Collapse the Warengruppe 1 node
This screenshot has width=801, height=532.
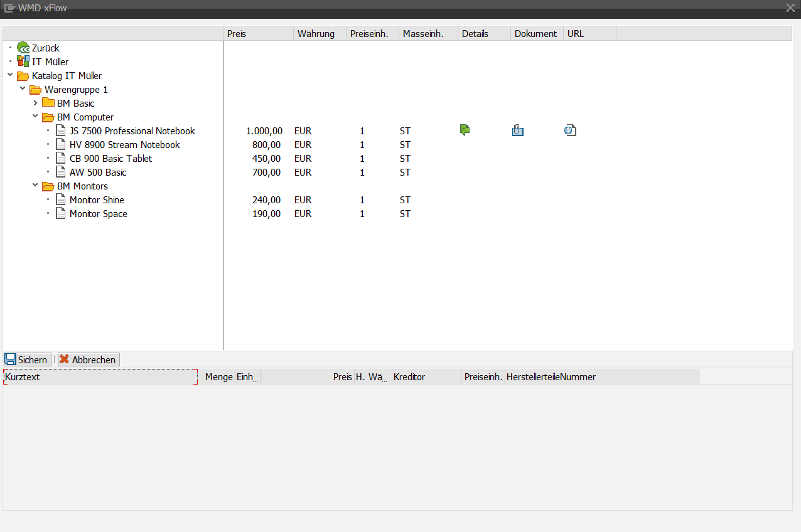click(x=23, y=89)
